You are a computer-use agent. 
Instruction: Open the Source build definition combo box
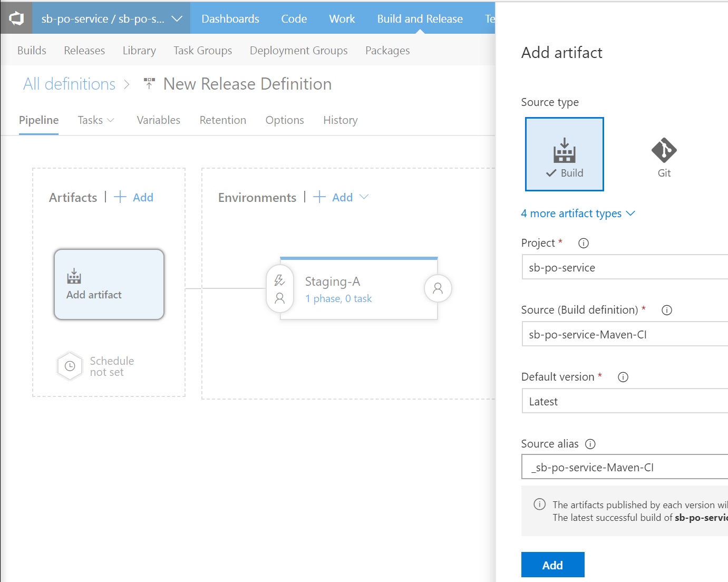pyautogui.click(x=625, y=334)
